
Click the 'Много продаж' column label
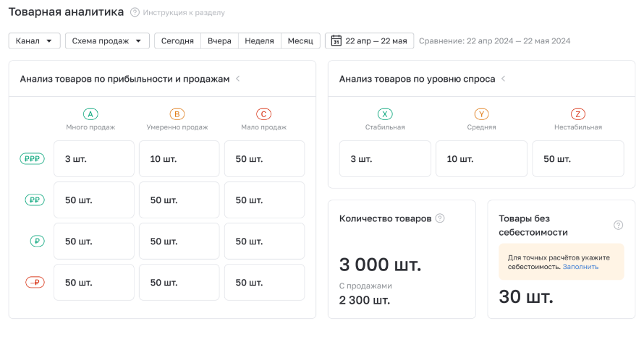point(90,127)
